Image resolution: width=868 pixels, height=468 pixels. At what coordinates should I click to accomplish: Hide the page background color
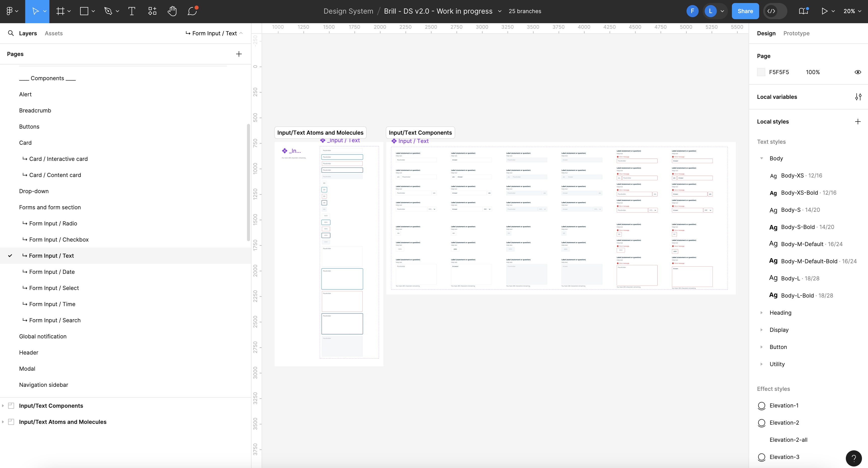pyautogui.click(x=858, y=72)
